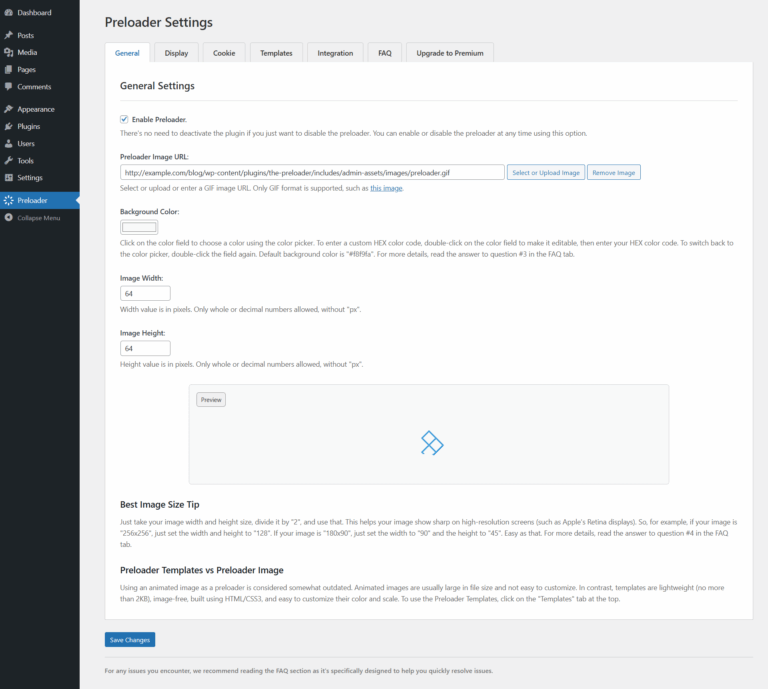The width and height of the screenshot is (768, 689).
Task: Click the 'Best Image Size Tip' heading
Action: (x=160, y=504)
